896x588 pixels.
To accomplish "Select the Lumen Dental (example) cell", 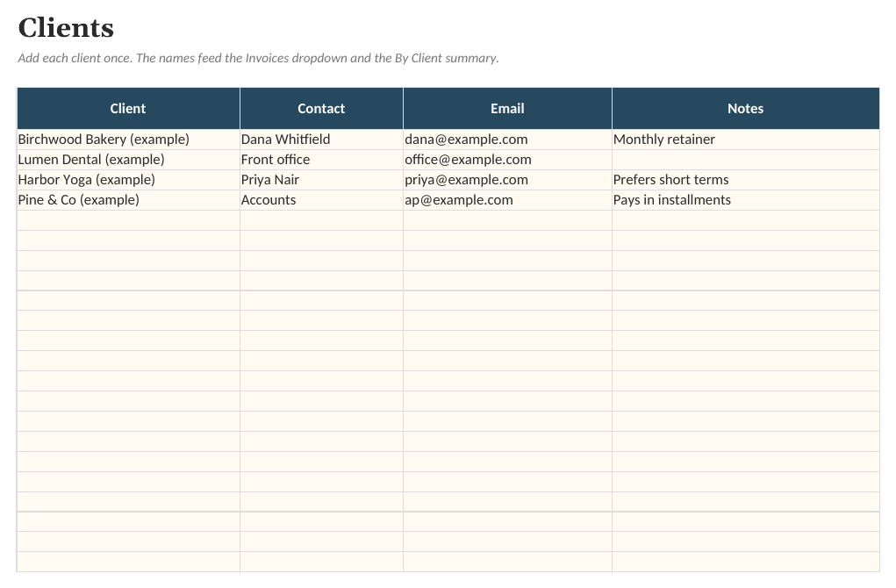I will [x=129, y=160].
